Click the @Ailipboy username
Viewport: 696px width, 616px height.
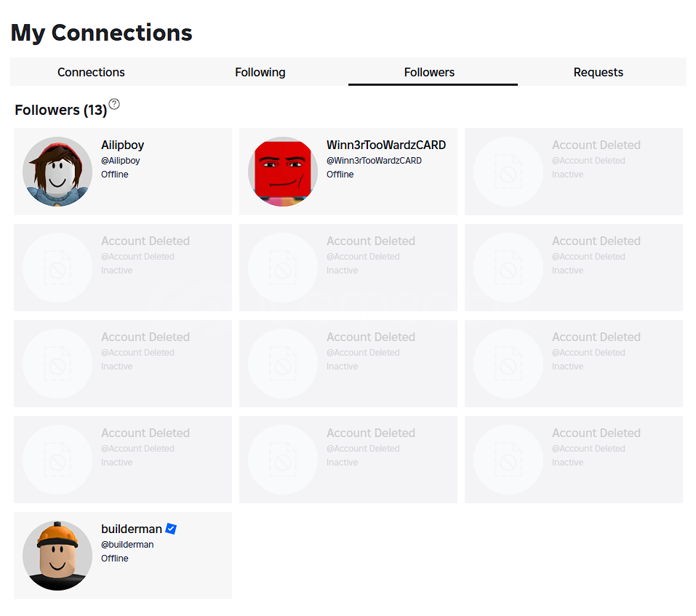pos(120,161)
